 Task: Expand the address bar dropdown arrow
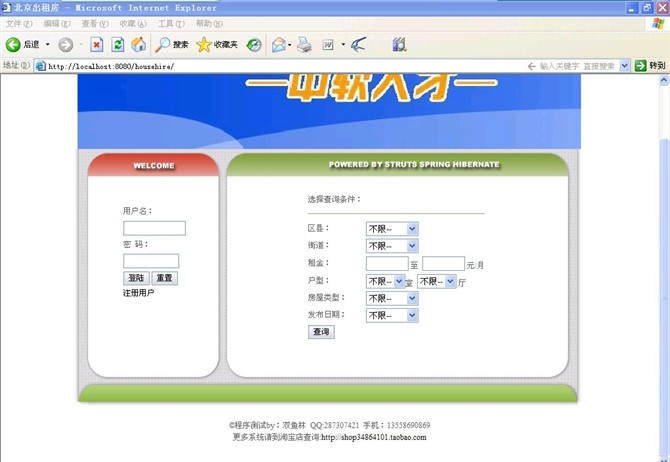[624, 66]
